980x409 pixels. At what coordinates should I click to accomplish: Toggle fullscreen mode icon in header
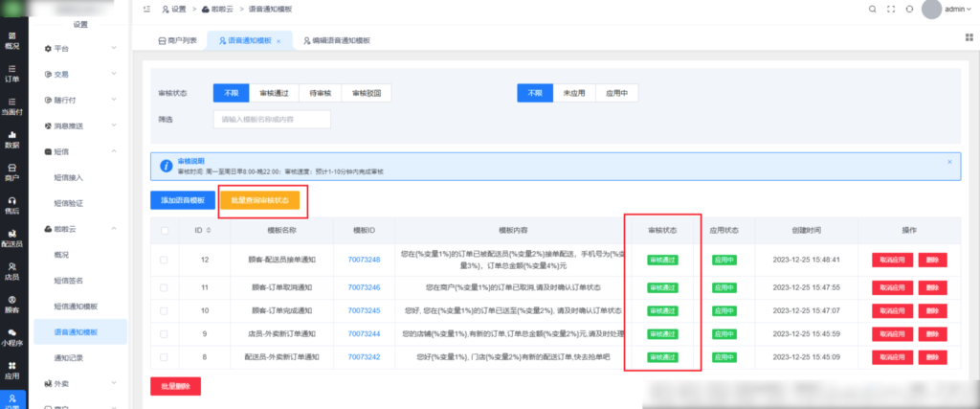coord(891,10)
